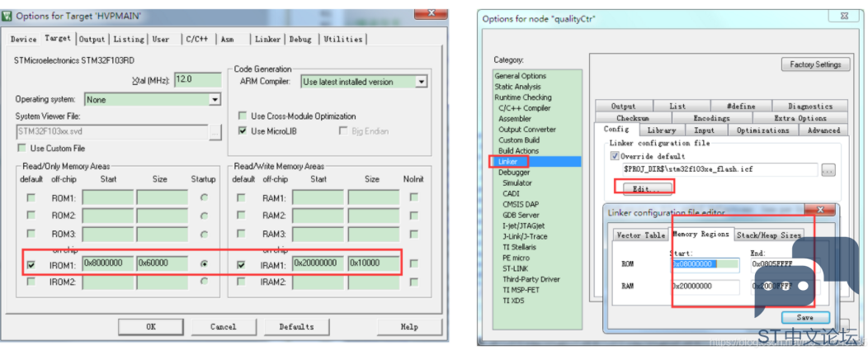Open the C/C++ tab in Keil options

198,40
